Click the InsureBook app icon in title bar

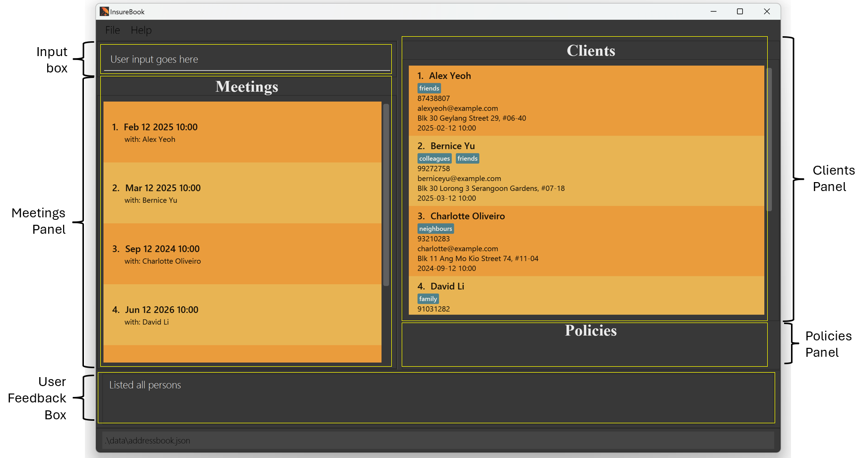(104, 11)
